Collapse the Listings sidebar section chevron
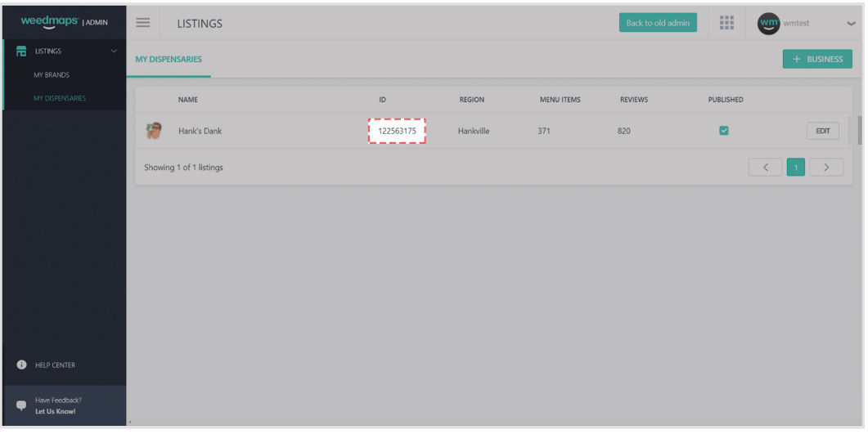This screenshot has width=868, height=434. [114, 51]
